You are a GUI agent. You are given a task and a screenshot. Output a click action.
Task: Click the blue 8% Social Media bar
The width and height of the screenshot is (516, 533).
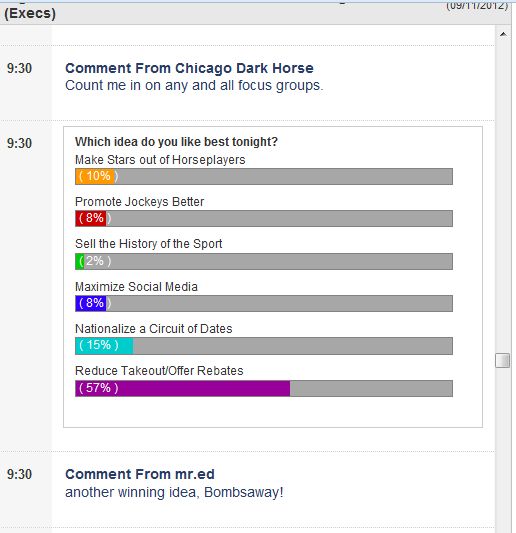pos(91,303)
